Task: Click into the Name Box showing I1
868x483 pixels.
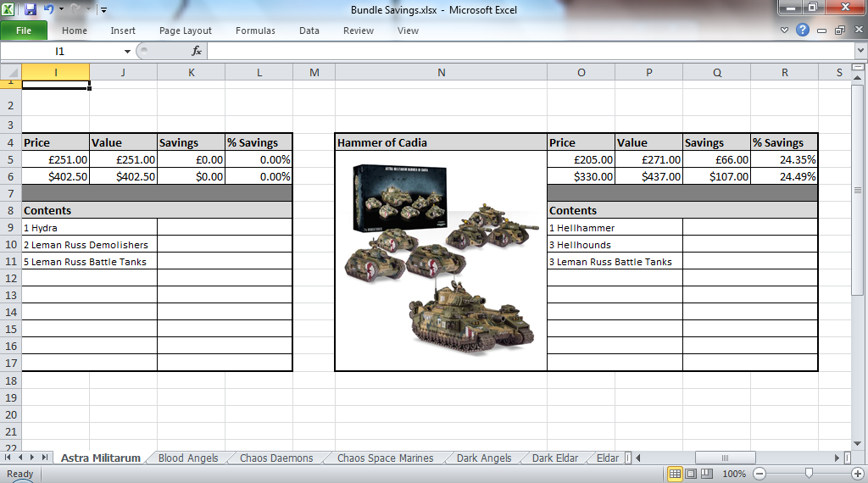Action: coord(61,52)
